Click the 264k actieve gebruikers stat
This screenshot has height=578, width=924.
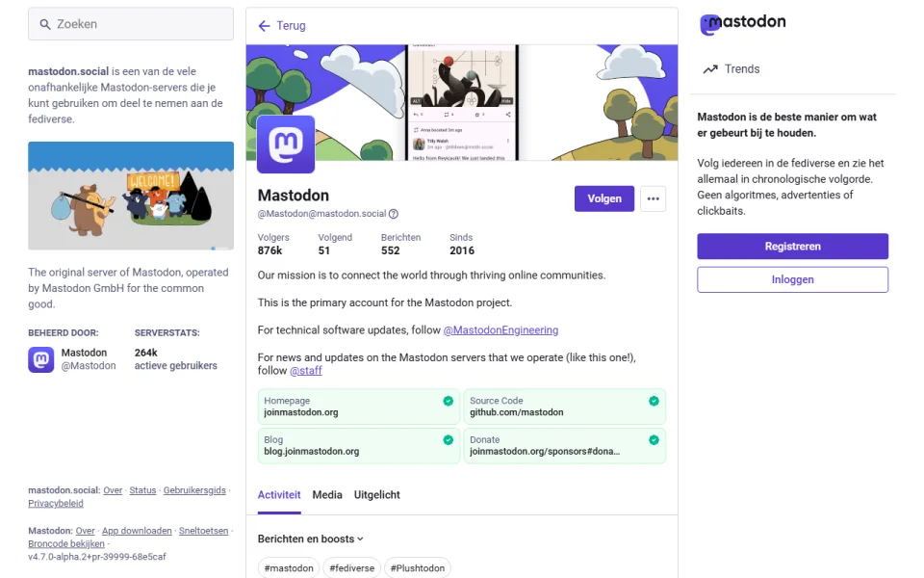click(x=175, y=359)
